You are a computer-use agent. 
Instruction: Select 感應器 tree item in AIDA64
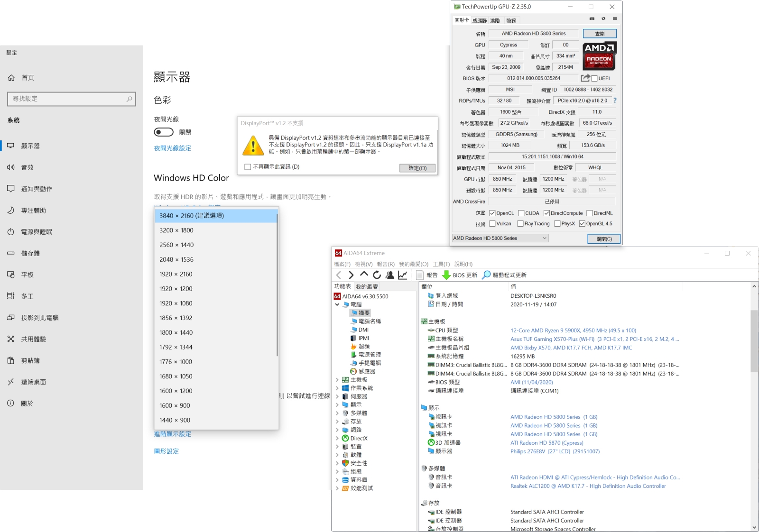[x=367, y=371]
